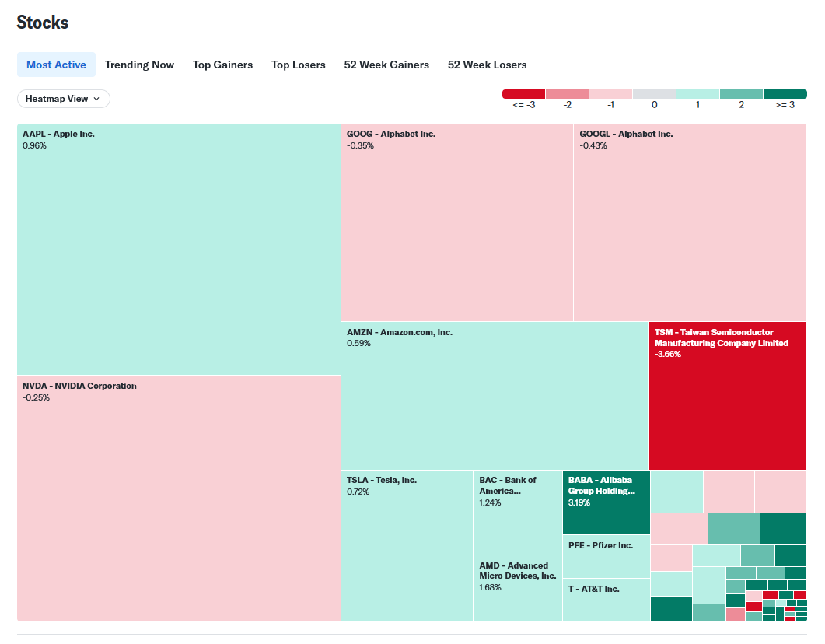Click the -2 legend color swatch

click(x=567, y=94)
